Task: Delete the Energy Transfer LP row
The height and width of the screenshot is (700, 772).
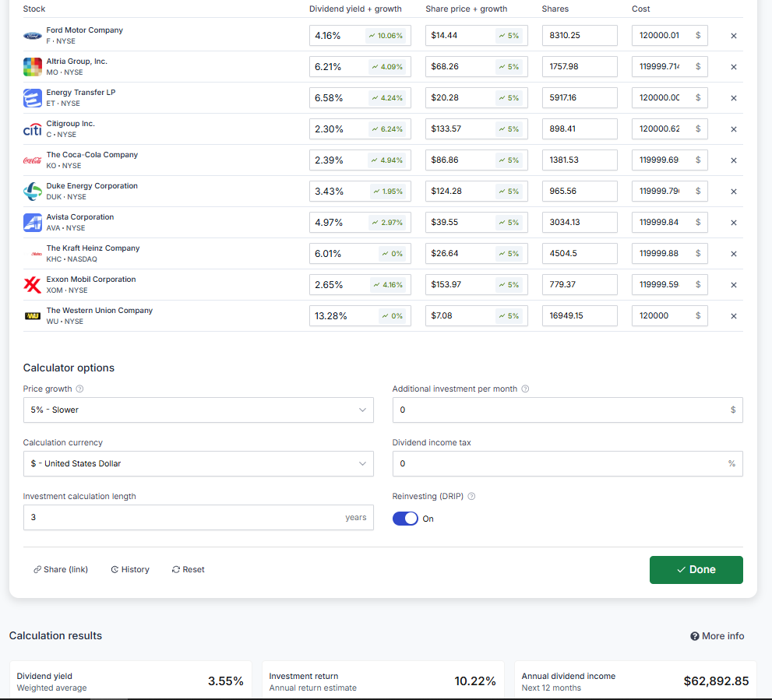Action: tap(733, 98)
